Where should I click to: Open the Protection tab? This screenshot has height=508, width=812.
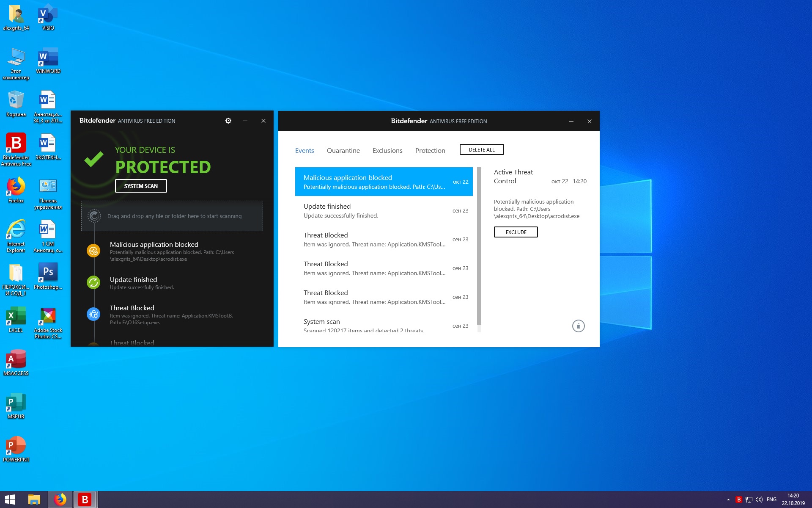click(x=430, y=150)
